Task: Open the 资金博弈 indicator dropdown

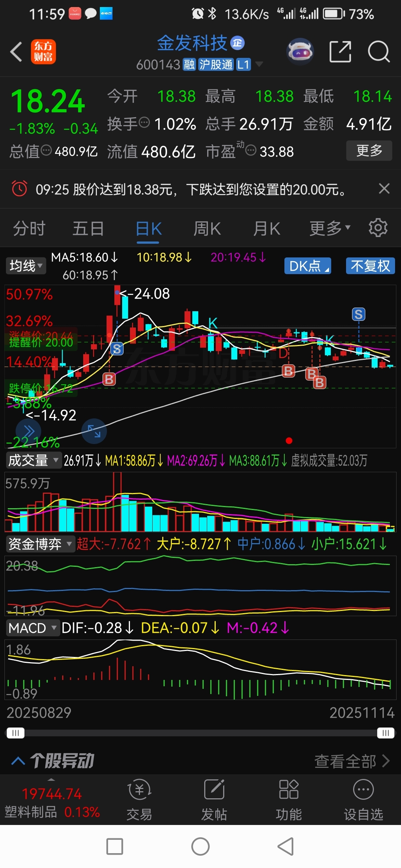Action: (x=40, y=544)
